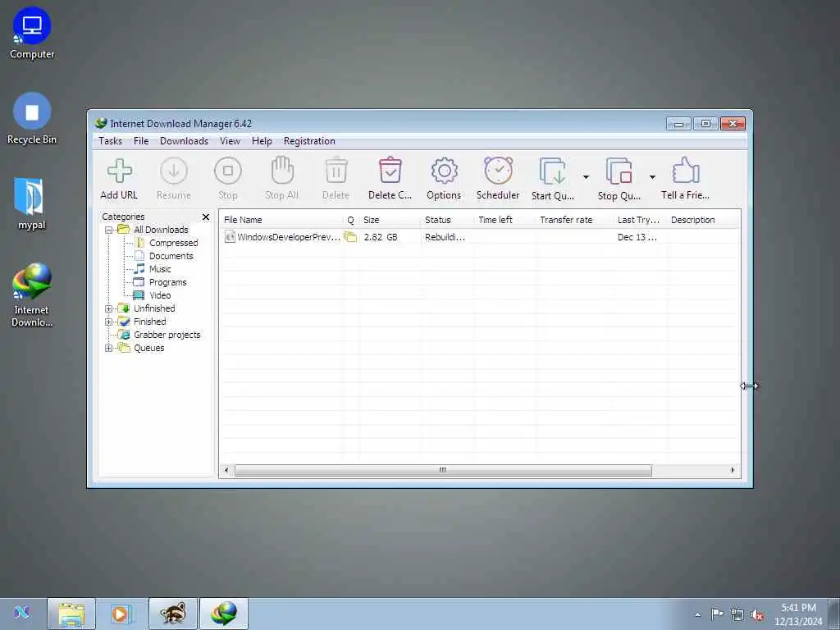Screen dimensions: 840x630
Task: Click the scrollbar right arrow
Action: 733,470
